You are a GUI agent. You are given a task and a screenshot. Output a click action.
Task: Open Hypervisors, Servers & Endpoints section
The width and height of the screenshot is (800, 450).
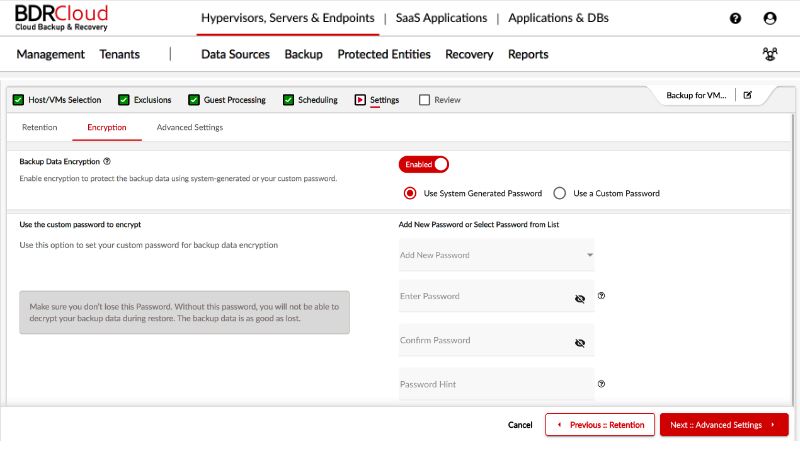[288, 18]
